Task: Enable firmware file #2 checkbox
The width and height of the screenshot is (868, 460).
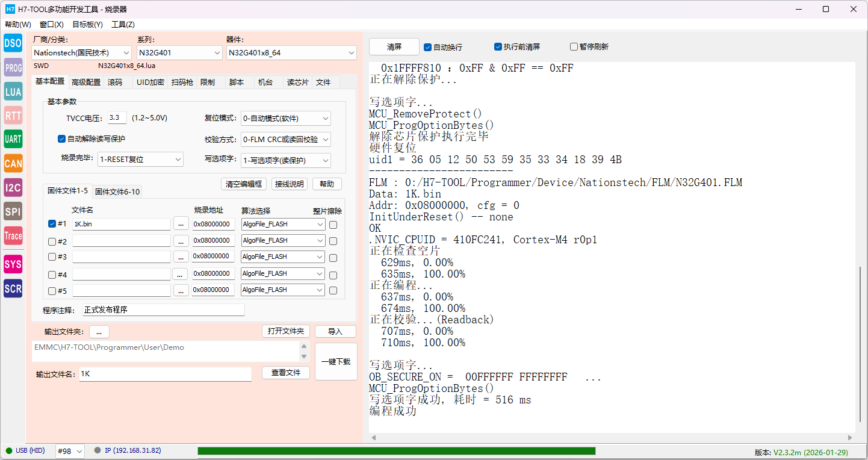Action: [52, 241]
